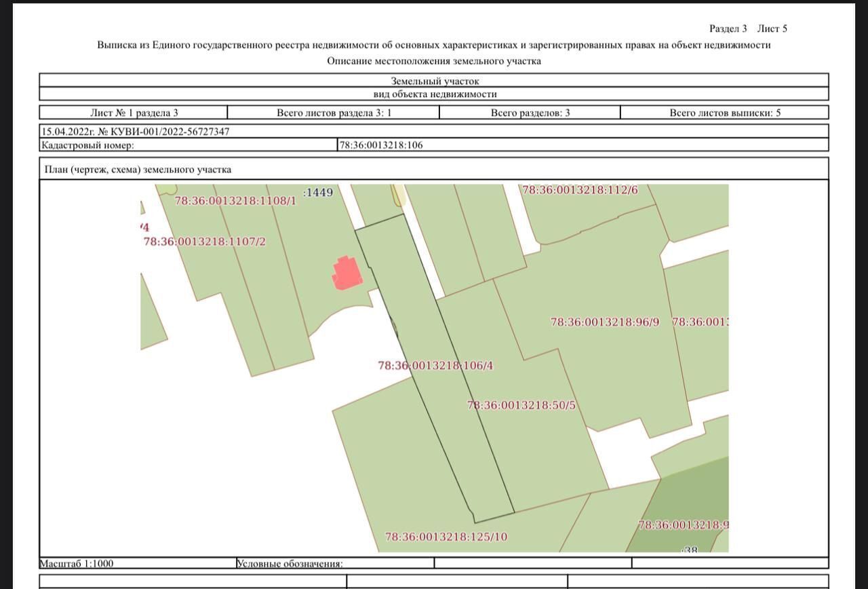Click the "Условные обозначения:" label

pos(290,563)
